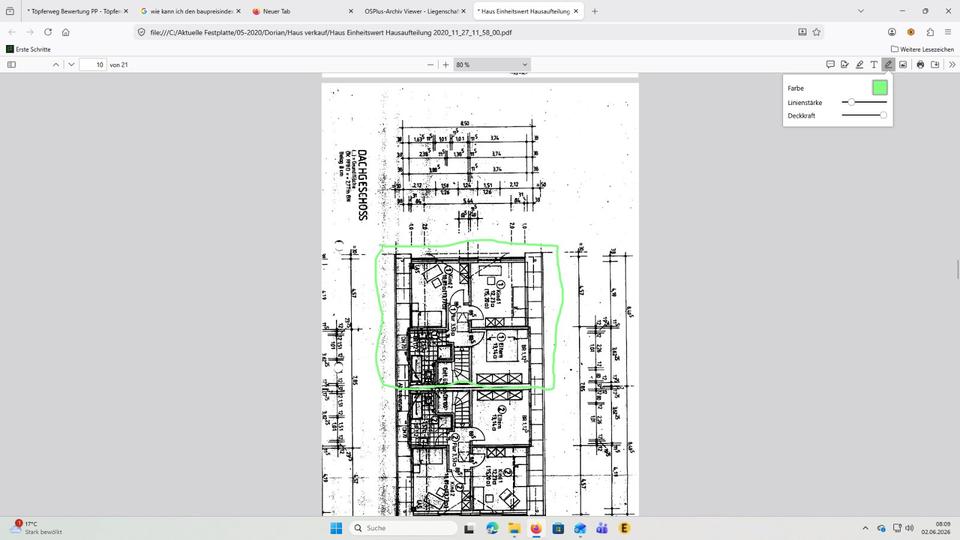Open the clock showing 08:09
Screen dimensions: 960x540
[936, 528]
